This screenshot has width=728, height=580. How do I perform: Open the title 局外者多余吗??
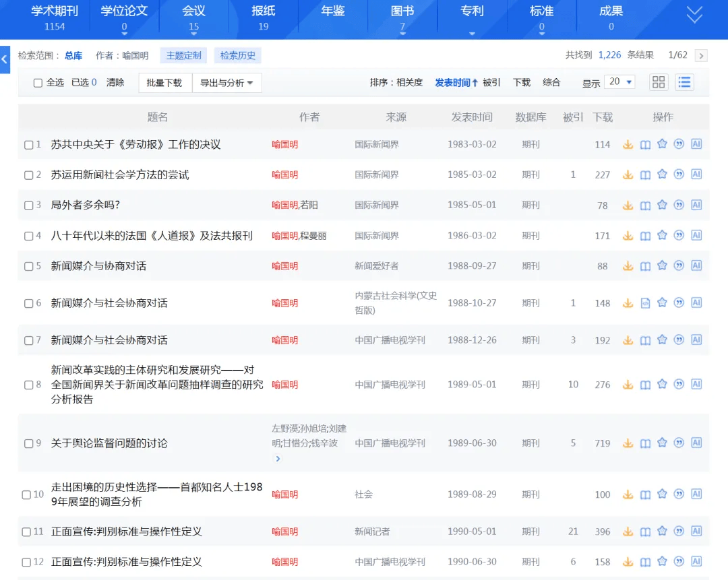click(86, 205)
